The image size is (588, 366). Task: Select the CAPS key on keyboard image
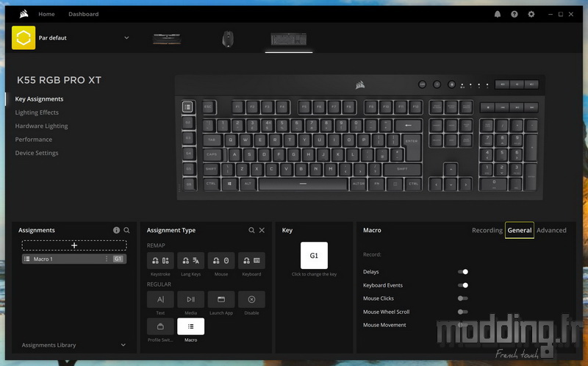(212, 154)
